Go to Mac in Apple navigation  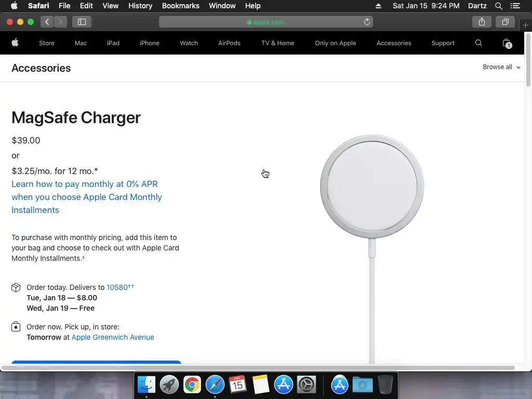[x=81, y=43]
